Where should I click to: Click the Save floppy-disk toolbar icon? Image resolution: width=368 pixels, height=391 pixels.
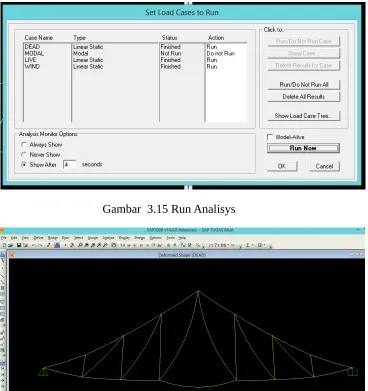(x=19, y=245)
